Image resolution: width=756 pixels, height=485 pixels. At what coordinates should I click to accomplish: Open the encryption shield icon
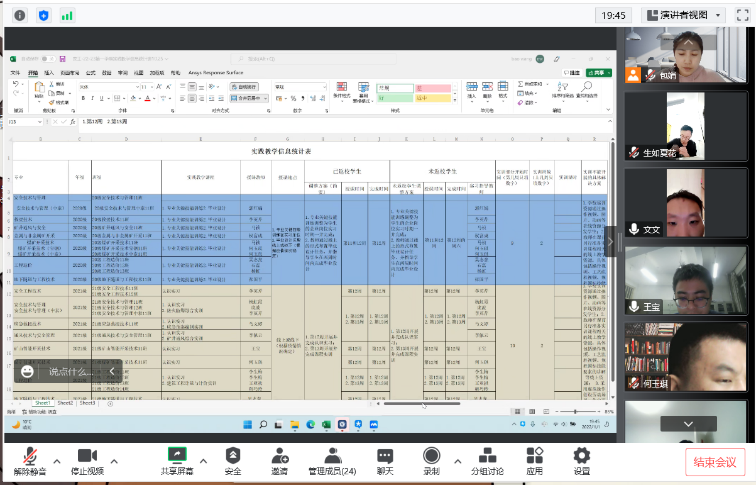pos(43,15)
